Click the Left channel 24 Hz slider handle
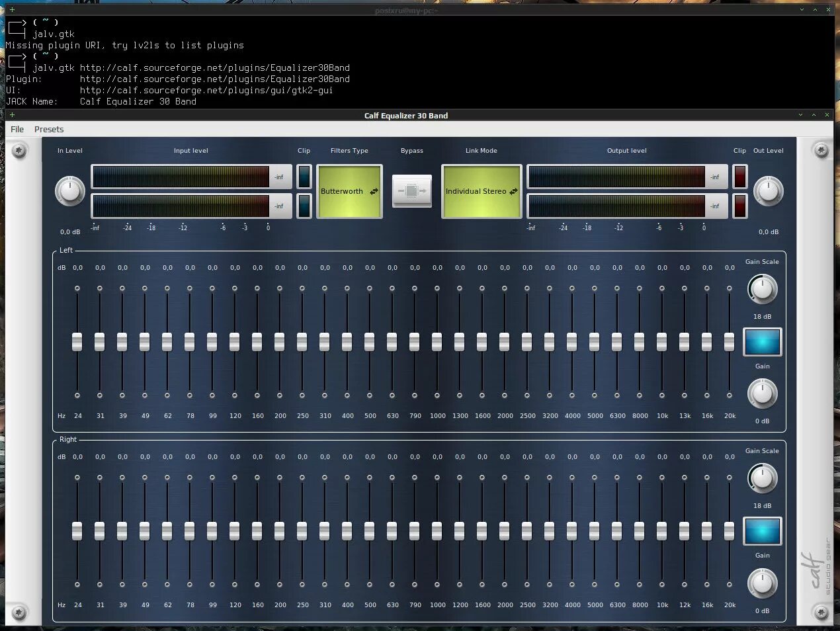Image resolution: width=840 pixels, height=631 pixels. click(77, 342)
